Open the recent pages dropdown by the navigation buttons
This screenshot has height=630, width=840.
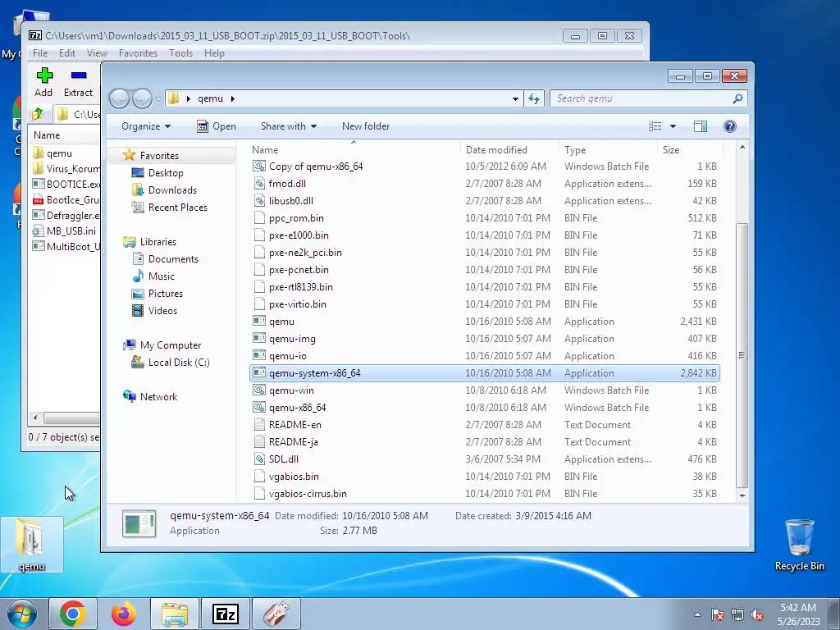pos(158,99)
